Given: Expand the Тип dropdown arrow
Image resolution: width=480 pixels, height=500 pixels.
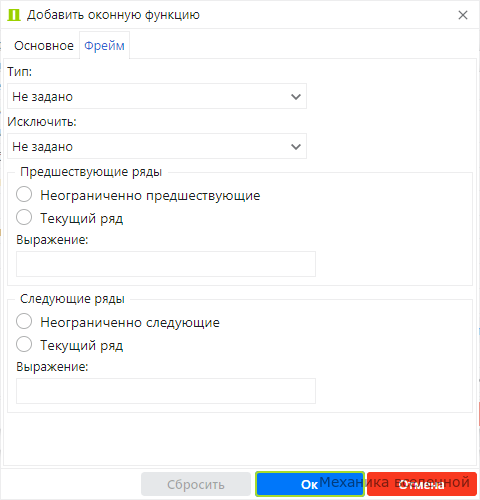Looking at the screenshot, I should tap(296, 97).
